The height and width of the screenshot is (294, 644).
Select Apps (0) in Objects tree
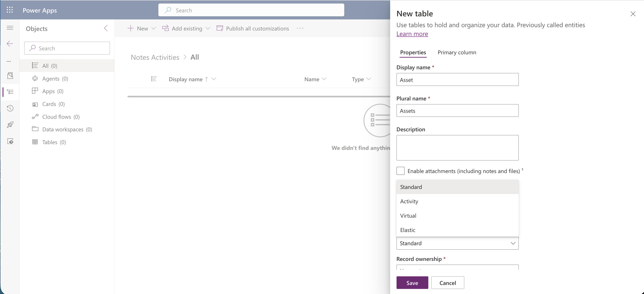click(67, 91)
